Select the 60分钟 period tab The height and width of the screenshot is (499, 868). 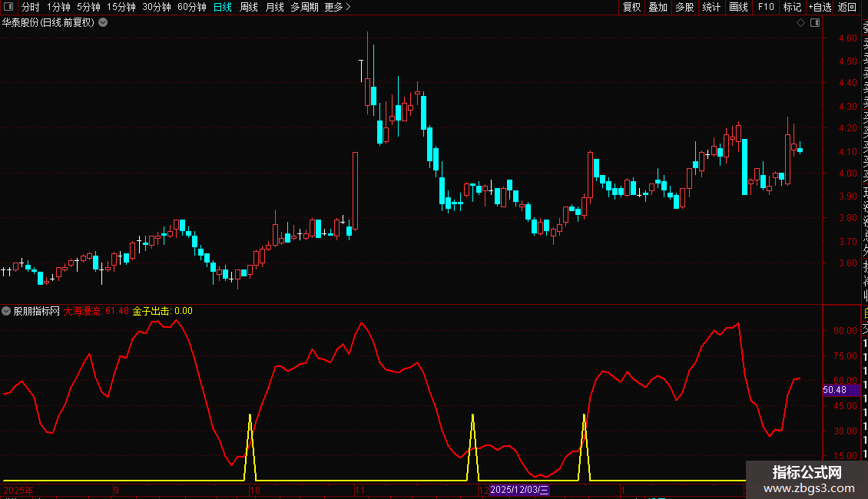(x=192, y=7)
